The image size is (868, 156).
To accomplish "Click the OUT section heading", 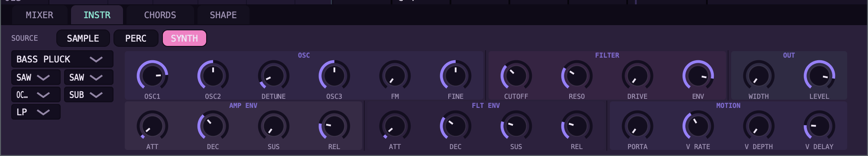I will tap(789, 55).
